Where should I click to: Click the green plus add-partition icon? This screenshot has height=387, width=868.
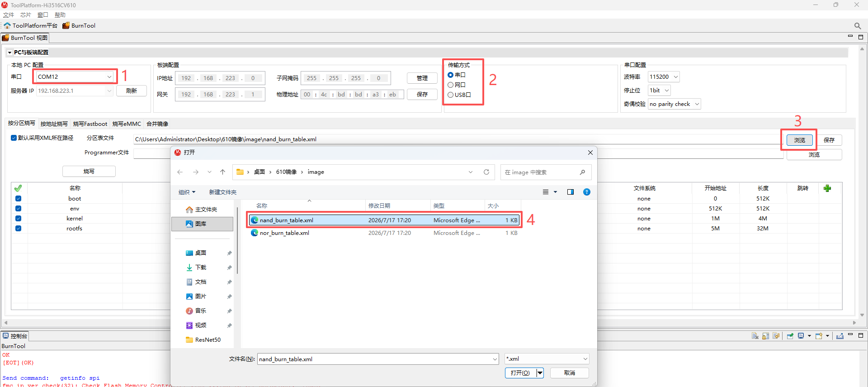coord(827,188)
